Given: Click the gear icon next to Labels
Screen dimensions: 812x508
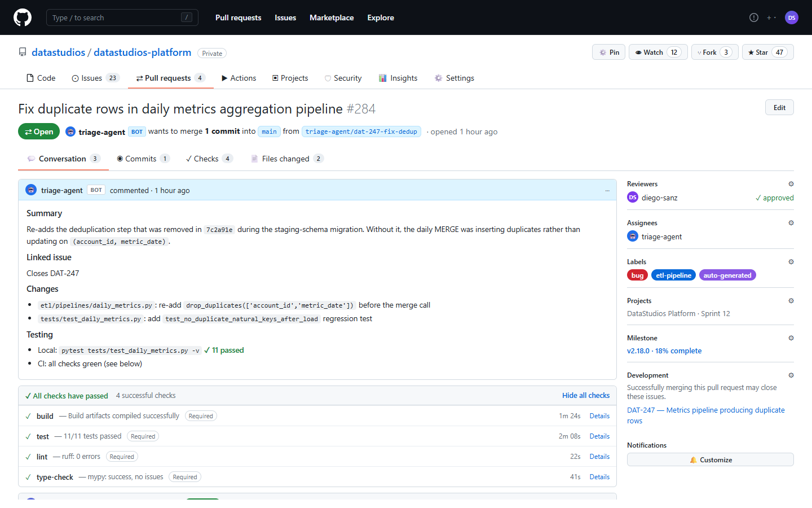Looking at the screenshot, I should pyautogui.click(x=791, y=262).
